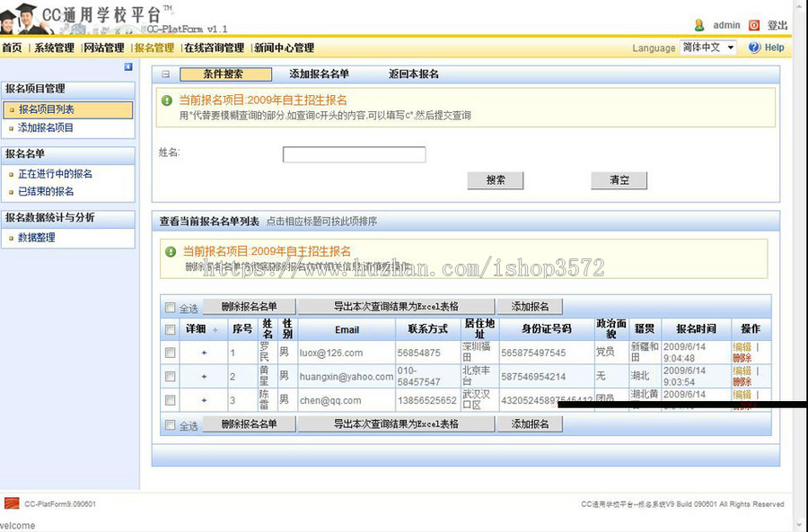Click the 登出 logout icon top right

[x=755, y=24]
